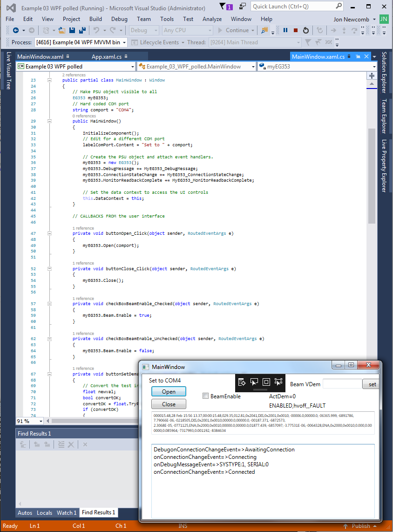393x532 pixels.
Task: Click the set button beside Beam VDem
Action: (x=372, y=384)
